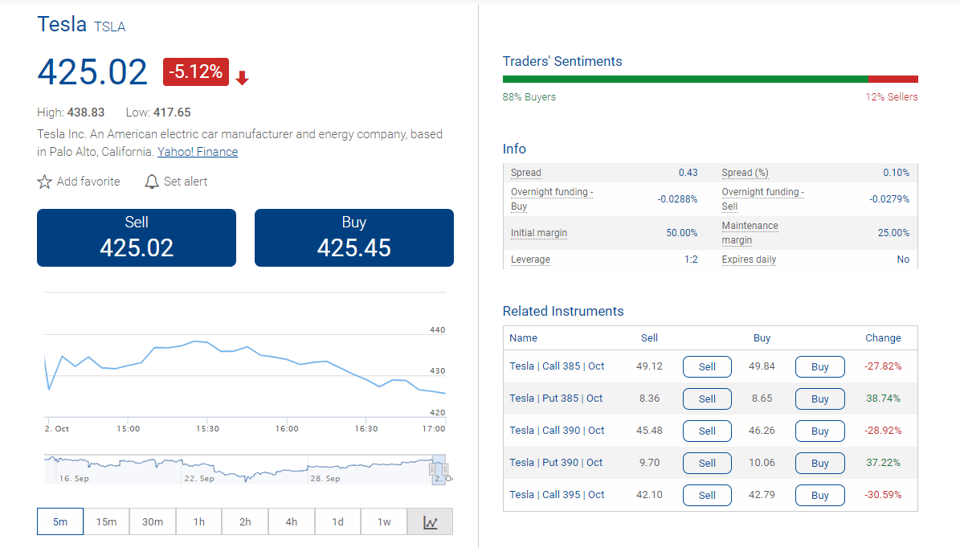Click the big Buy 425.45 button
The width and height of the screenshot is (960, 560).
(x=354, y=238)
